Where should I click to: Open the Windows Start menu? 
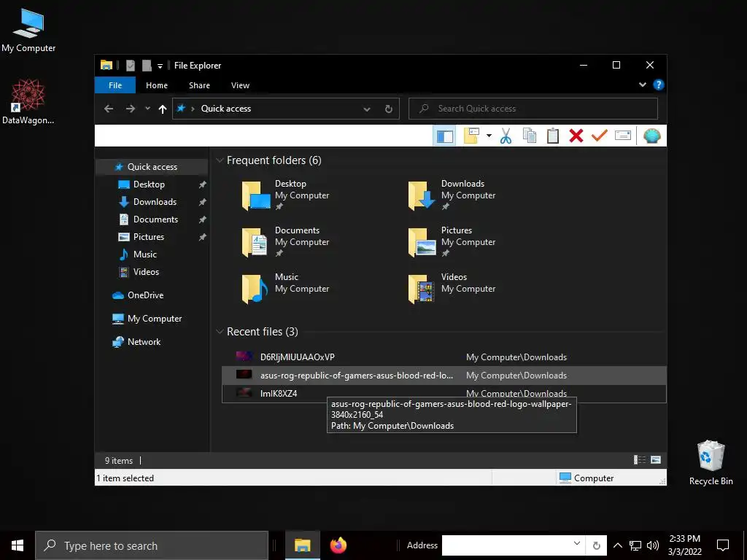click(18, 545)
